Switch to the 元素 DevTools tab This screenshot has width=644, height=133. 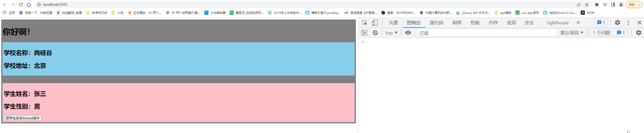coord(393,23)
